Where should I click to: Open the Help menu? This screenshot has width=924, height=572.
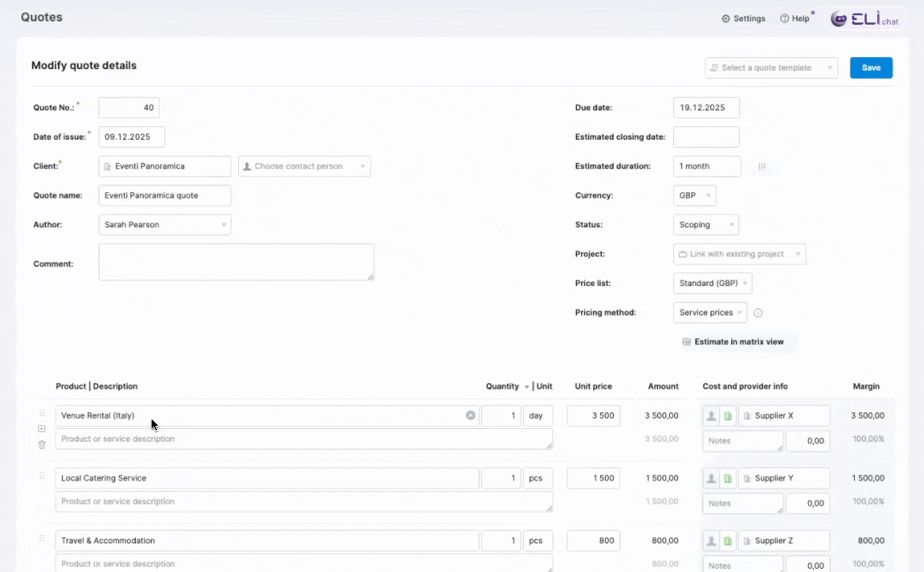tap(795, 19)
